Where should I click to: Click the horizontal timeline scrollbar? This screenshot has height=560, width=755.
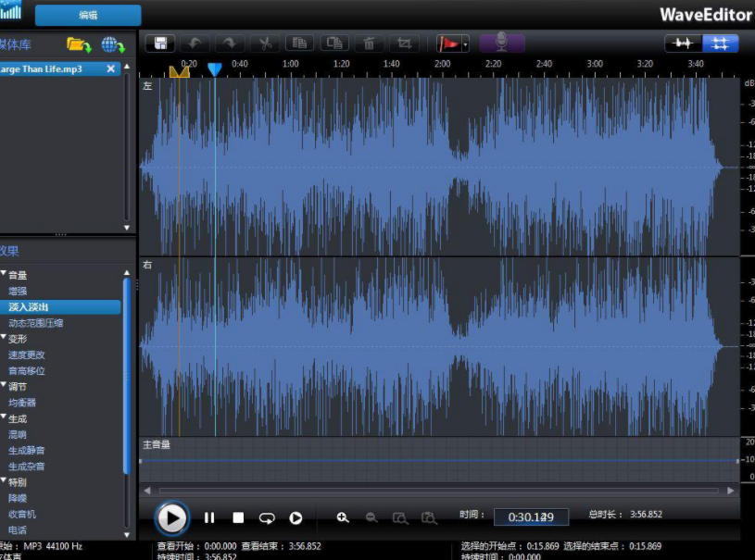439,491
